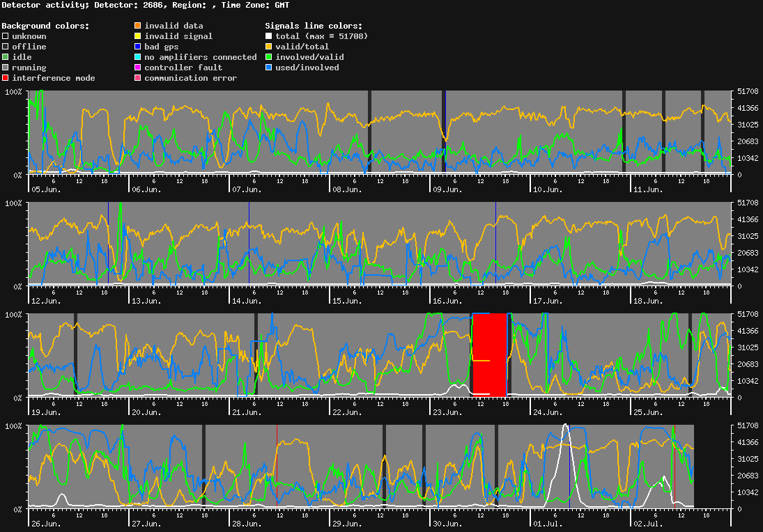Click the '09.Jun.' date label

tap(447, 189)
